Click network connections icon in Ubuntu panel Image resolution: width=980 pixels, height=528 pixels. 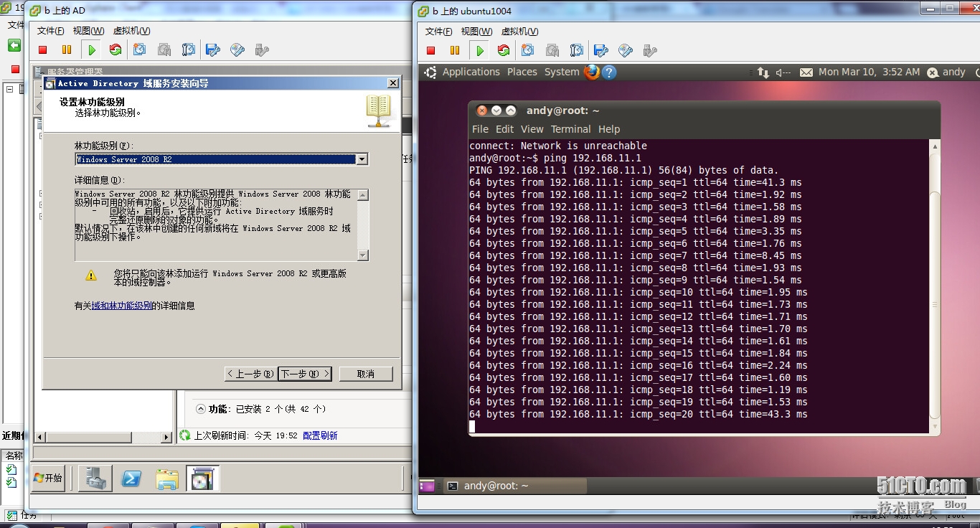pyautogui.click(x=763, y=72)
